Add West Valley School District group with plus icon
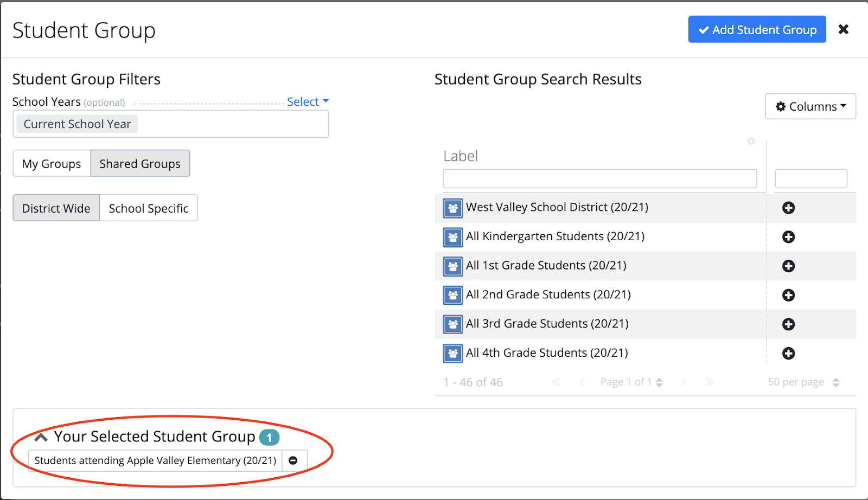Image resolution: width=868 pixels, height=500 pixels. [788, 208]
